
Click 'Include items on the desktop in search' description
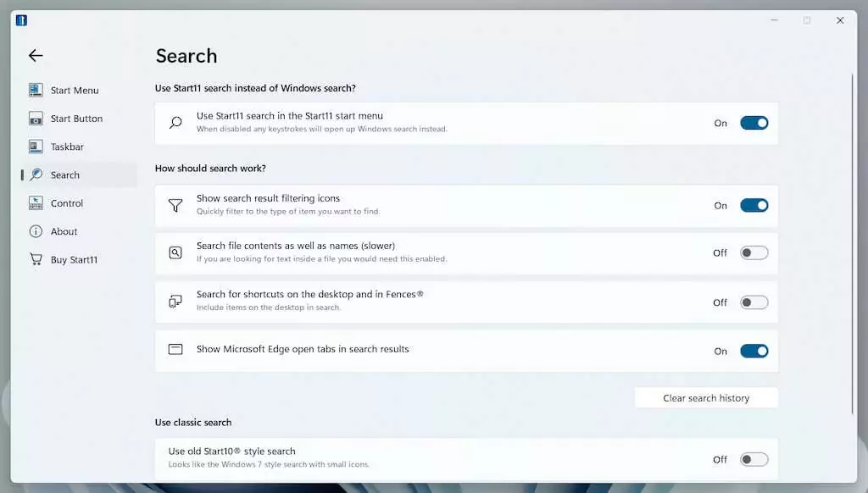tap(268, 307)
